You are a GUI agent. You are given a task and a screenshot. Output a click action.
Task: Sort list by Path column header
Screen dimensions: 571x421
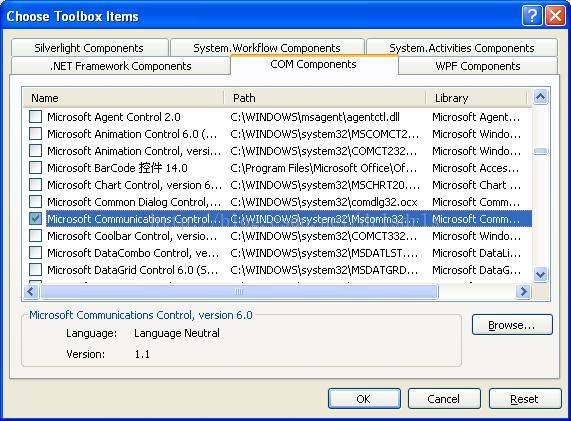pyautogui.click(x=324, y=98)
